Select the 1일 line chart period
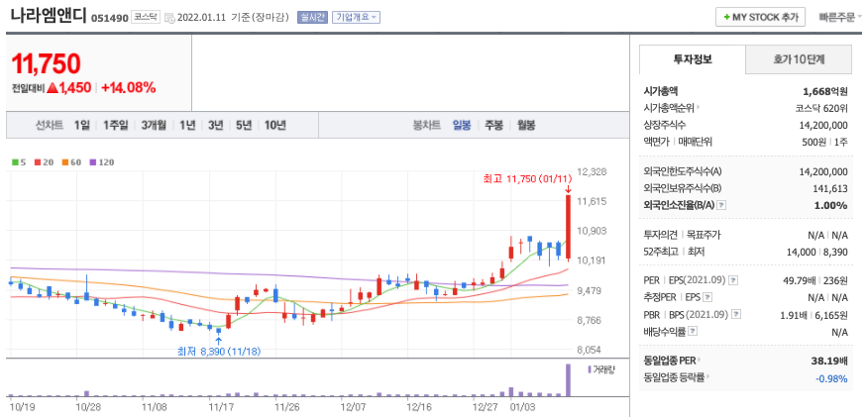 (82, 125)
